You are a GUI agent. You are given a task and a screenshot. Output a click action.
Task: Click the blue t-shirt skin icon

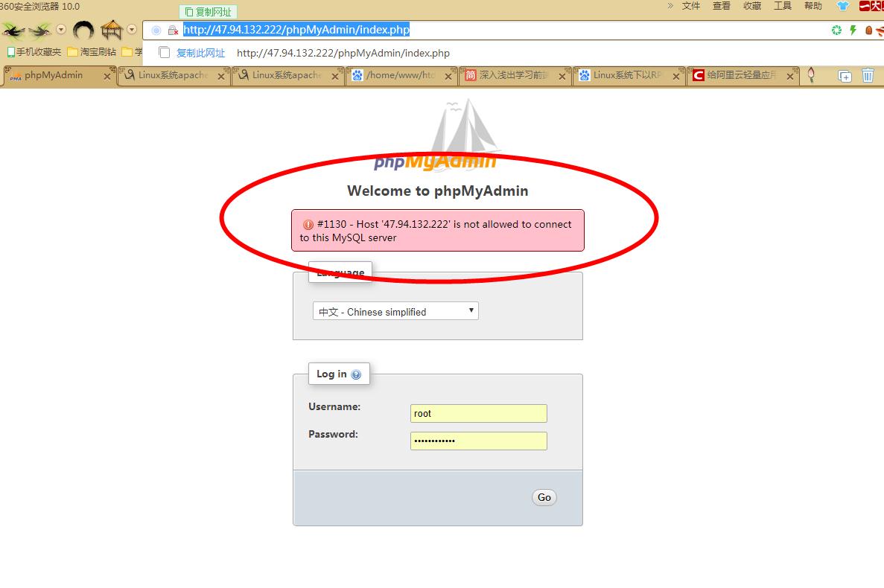[843, 6]
